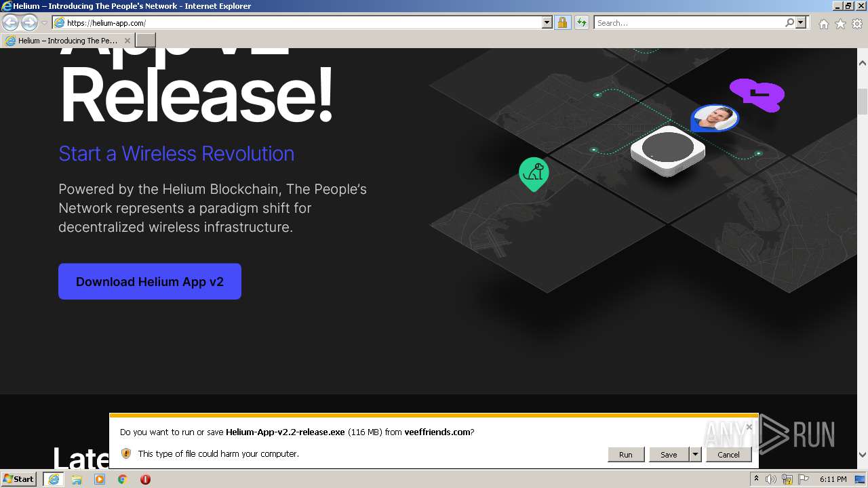This screenshot has width=868, height=488.
Task: Click Cancel in download prompt
Action: 728,454
